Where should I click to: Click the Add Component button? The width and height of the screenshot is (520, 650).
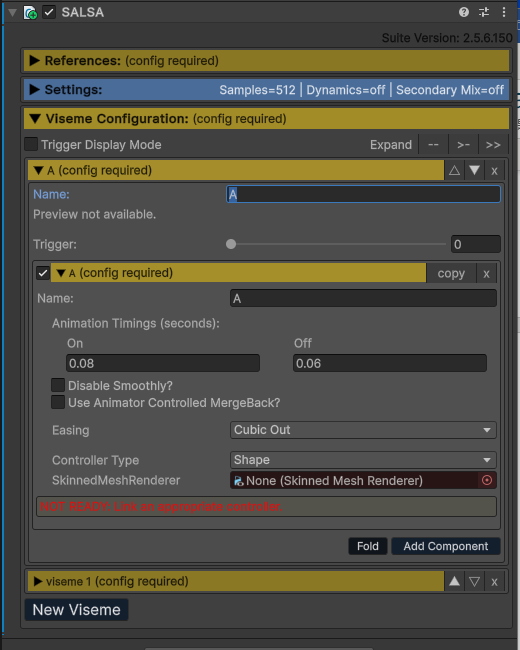[446, 546]
